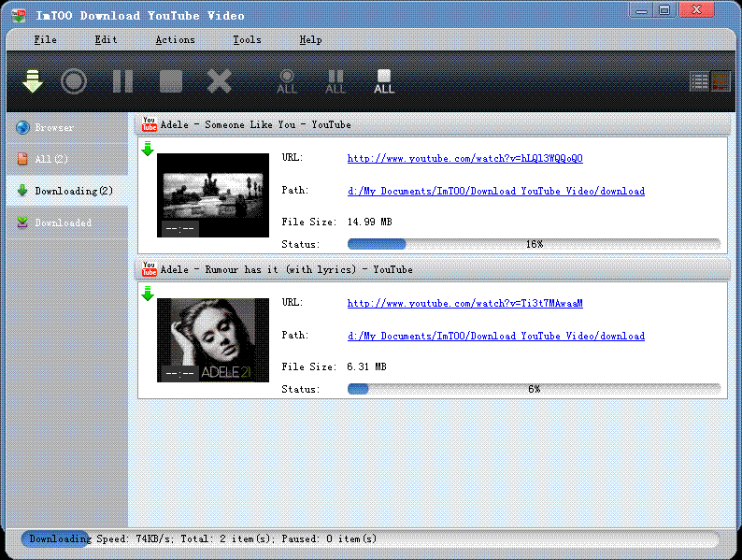
Task: Click the 16% download progress bar
Action: (534, 244)
